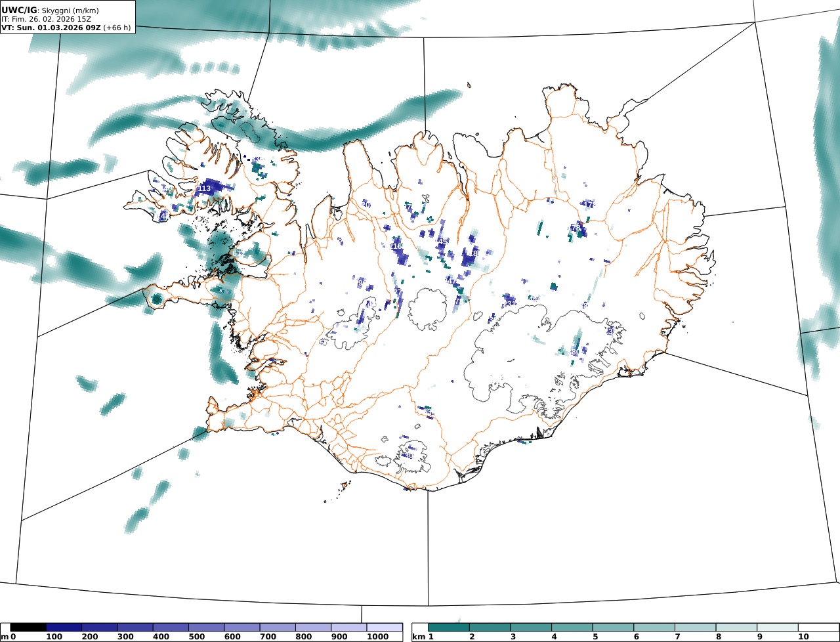Pick the 200–300 m legend color
The image size is (840, 642).
(x=99, y=628)
